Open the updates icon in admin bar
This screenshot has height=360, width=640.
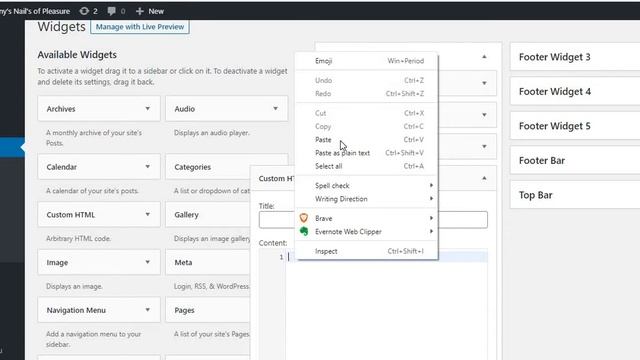point(84,11)
